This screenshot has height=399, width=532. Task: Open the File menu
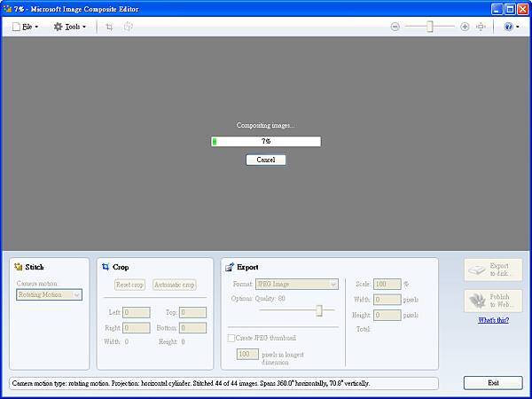click(25, 27)
